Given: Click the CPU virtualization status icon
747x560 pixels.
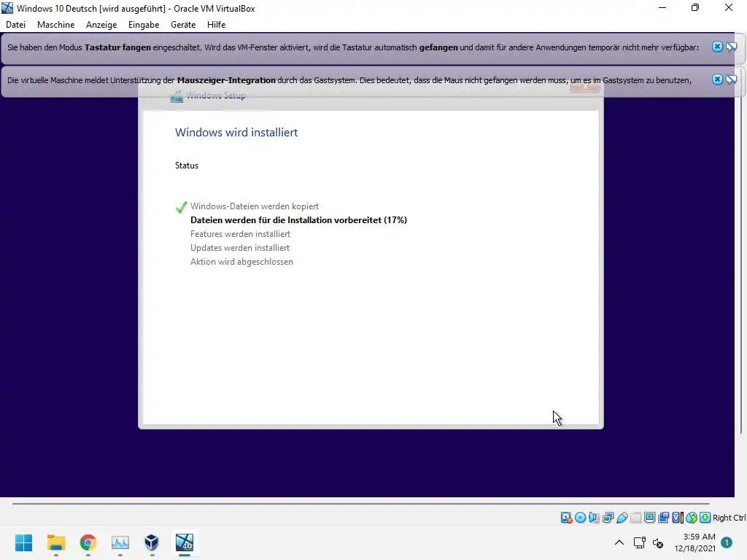Looking at the screenshot, I should (x=677, y=518).
